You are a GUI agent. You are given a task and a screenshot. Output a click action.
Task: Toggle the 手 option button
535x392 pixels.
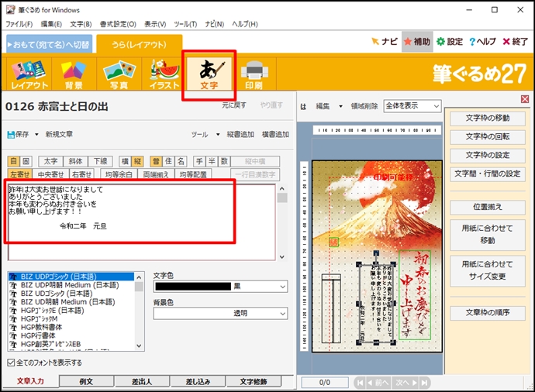tap(199, 161)
